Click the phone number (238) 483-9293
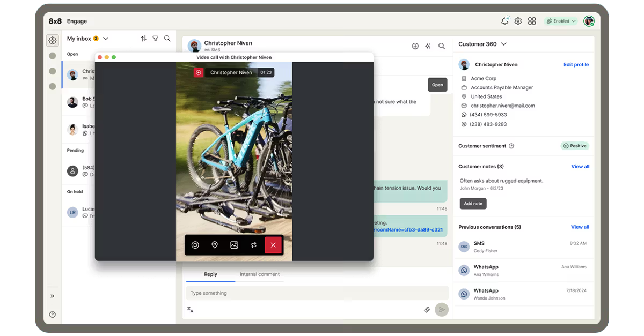 (x=489, y=124)
